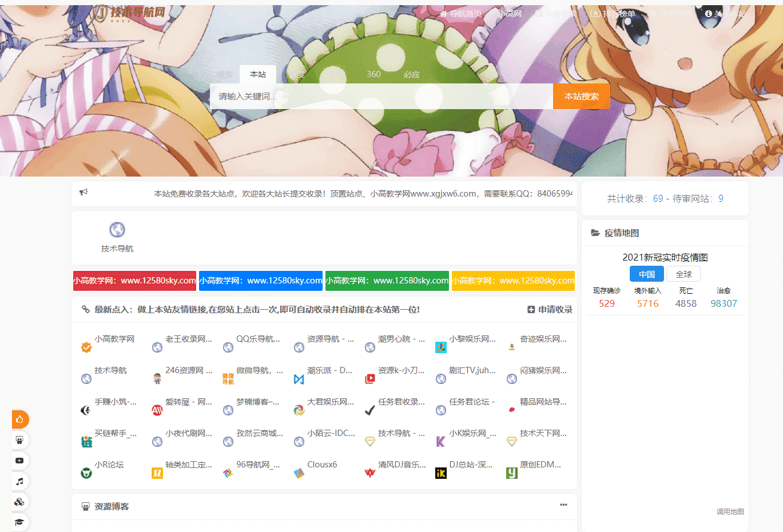Click the 本站搜索 orange search button
The image size is (783, 532).
pos(582,96)
